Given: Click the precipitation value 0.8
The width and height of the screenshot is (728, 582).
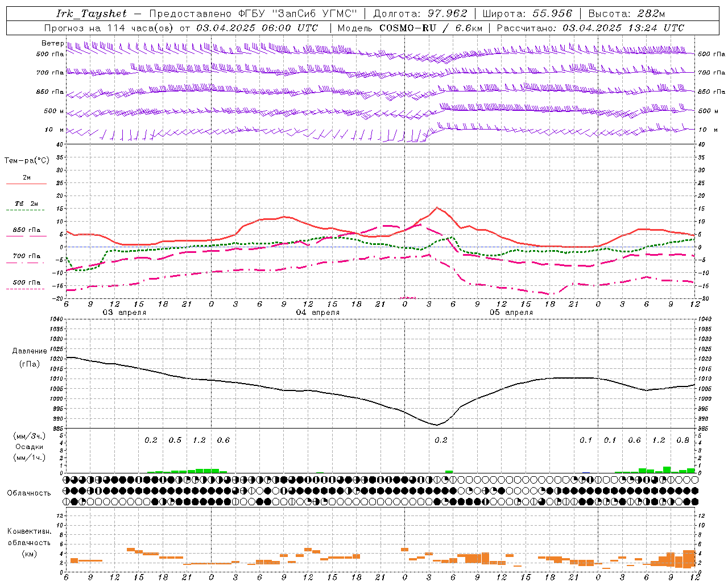Looking at the screenshot, I should pos(683,440).
